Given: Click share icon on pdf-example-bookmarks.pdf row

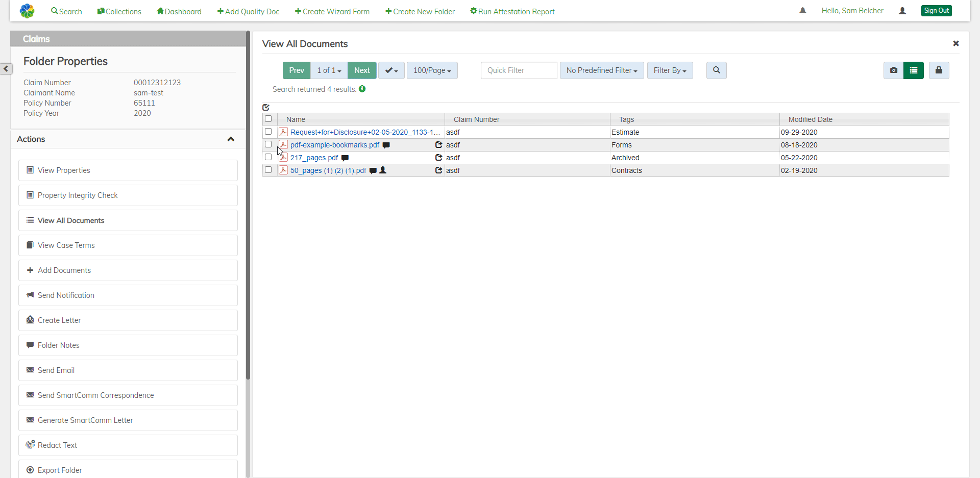Looking at the screenshot, I should [x=438, y=145].
